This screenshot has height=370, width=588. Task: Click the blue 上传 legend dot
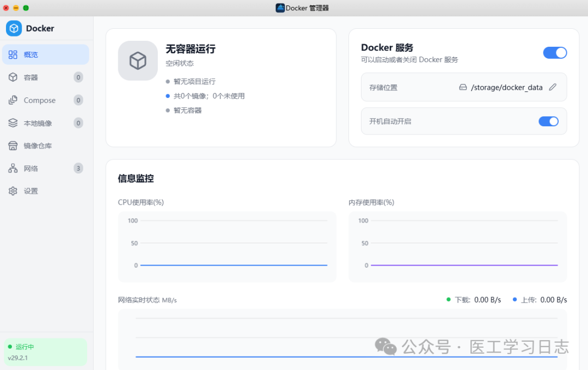point(514,299)
